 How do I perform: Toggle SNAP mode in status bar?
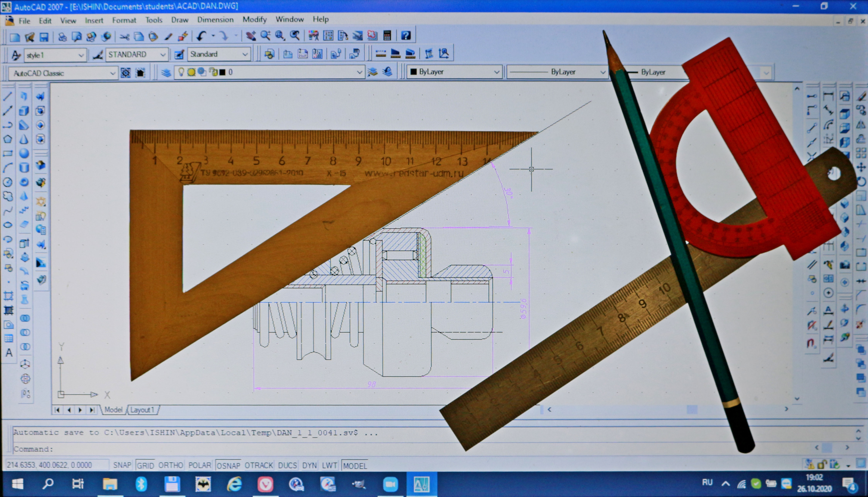(x=122, y=465)
